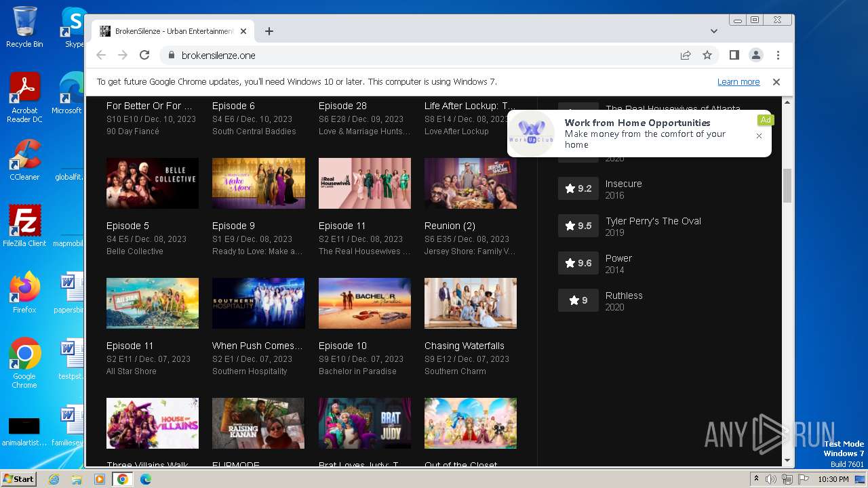Click the 9.6 star rating badge
Screen dimensions: 868x488
pos(578,263)
